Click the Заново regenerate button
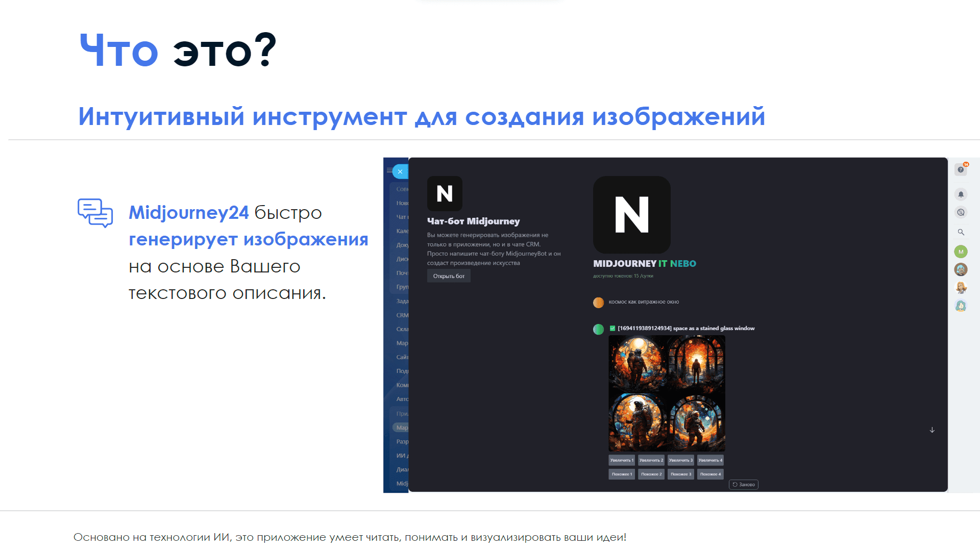The height and width of the screenshot is (551, 980). pyautogui.click(x=744, y=485)
